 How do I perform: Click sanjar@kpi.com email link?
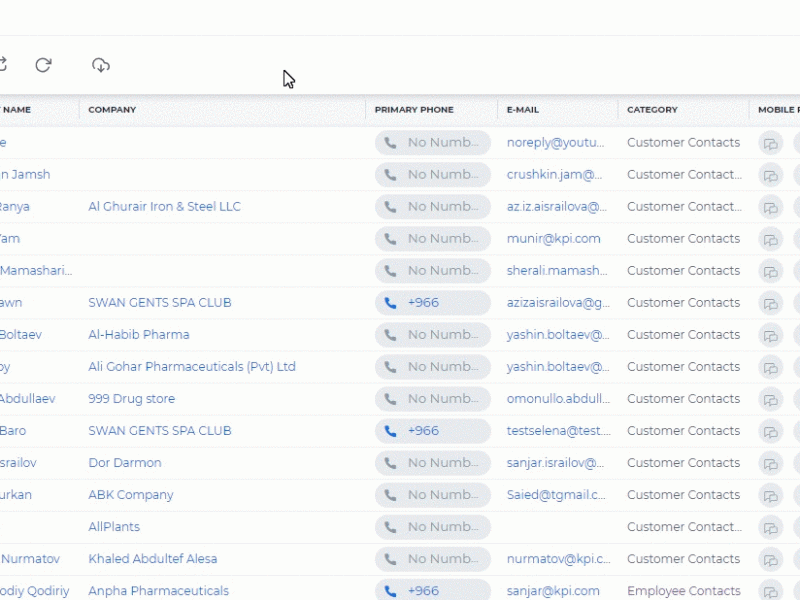pos(553,591)
